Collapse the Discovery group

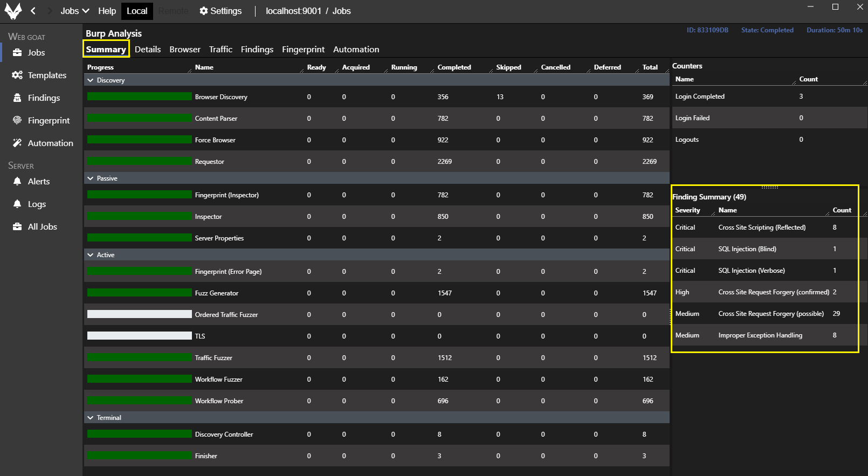click(91, 80)
